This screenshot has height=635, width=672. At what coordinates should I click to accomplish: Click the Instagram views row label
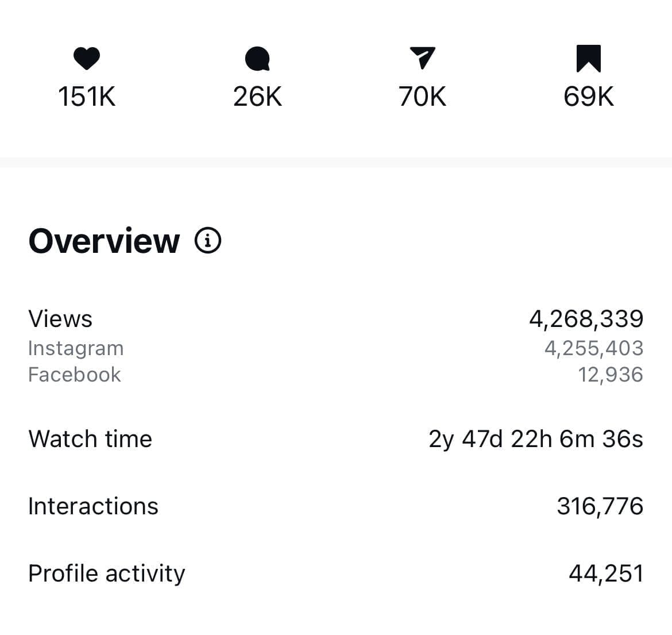(76, 348)
